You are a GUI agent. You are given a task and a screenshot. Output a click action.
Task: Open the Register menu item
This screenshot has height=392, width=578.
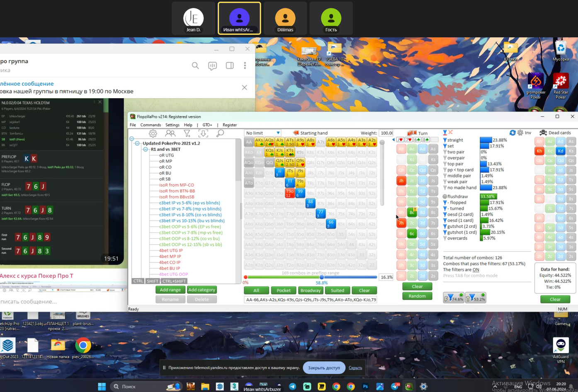click(230, 125)
